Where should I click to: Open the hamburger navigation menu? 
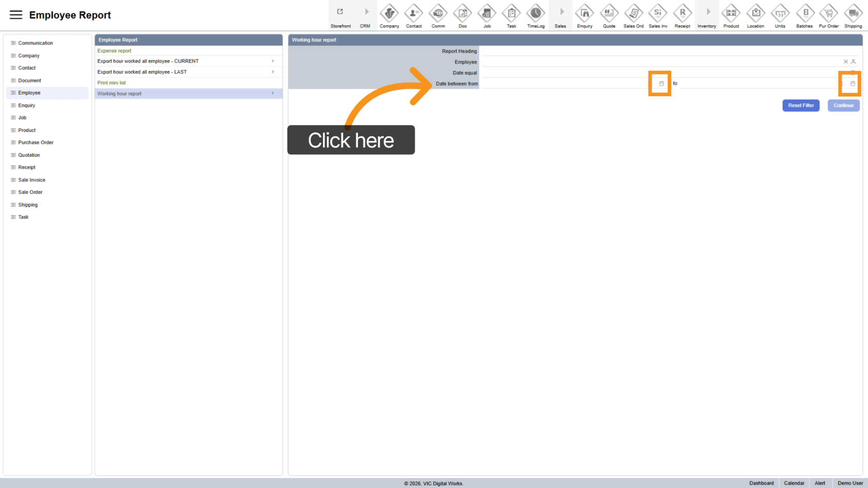coord(16,15)
